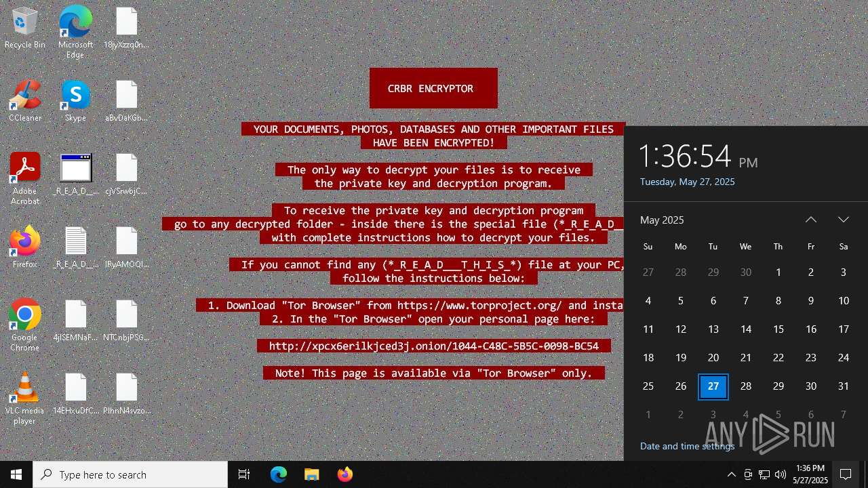The height and width of the screenshot is (488, 868).
Task: Open the Adobe Acrobat shortcut
Action: click(x=25, y=180)
